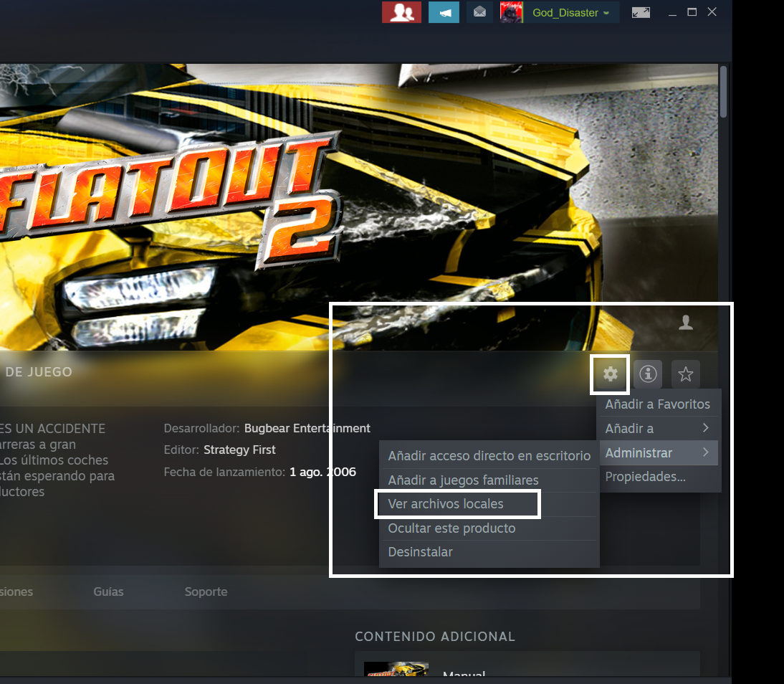Click the Manual DLC thumbnail
The width and height of the screenshot is (784, 684).
tap(396, 669)
